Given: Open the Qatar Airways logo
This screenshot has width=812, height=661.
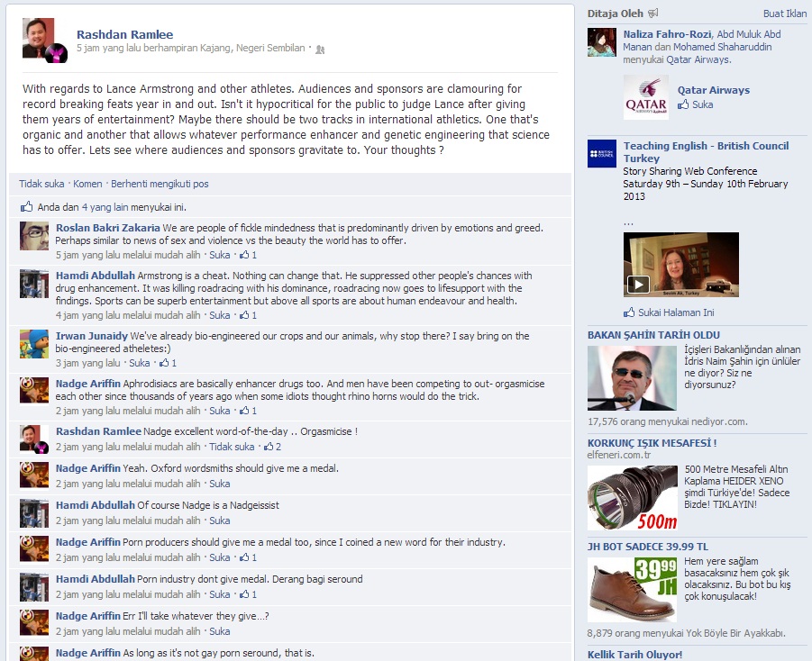Looking at the screenshot, I should (x=646, y=97).
